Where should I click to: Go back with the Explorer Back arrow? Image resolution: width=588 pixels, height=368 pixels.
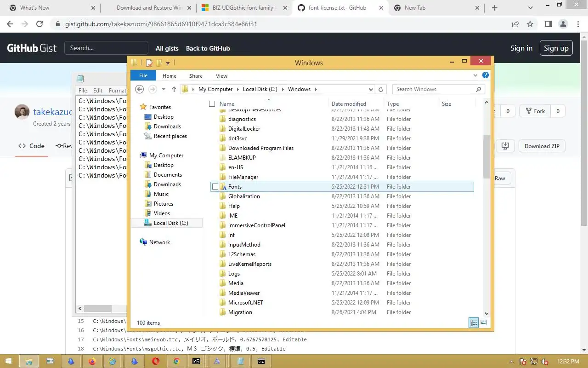click(140, 89)
